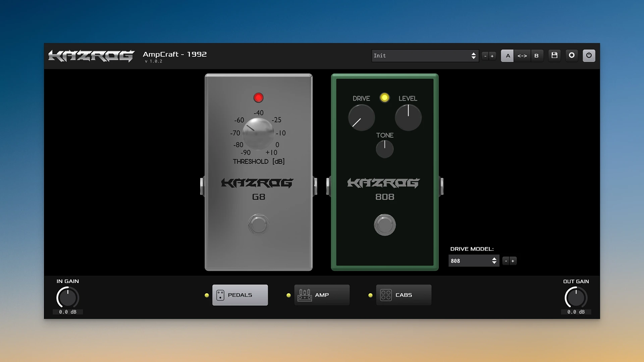Select the PEDALS section icon

pyautogui.click(x=220, y=295)
